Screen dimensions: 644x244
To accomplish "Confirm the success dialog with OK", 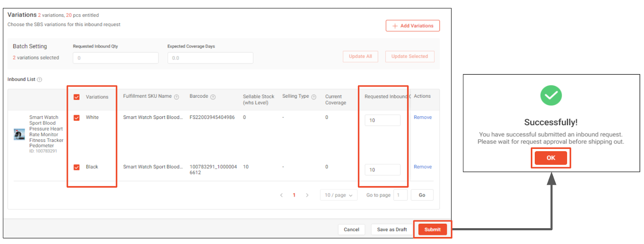I will [x=551, y=158].
